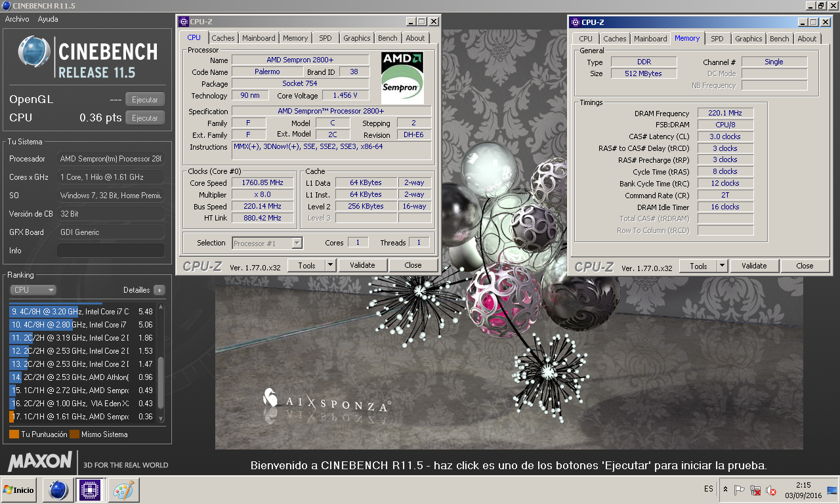The height and width of the screenshot is (504, 840).
Task: Click the Procesador AMD Sempron field
Action: pyautogui.click(x=111, y=159)
